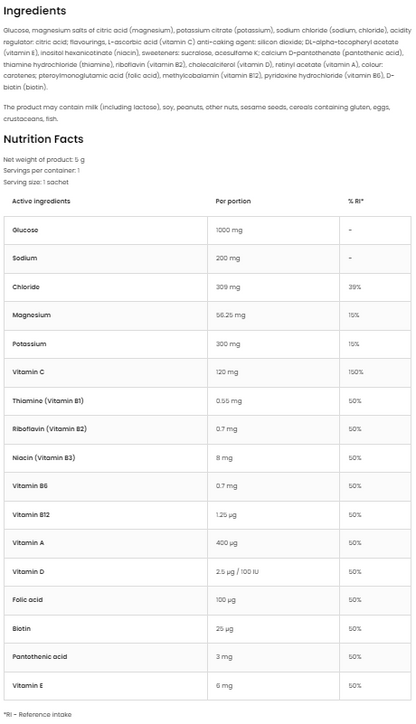Click the Vitamin B12 row label

click(31, 514)
